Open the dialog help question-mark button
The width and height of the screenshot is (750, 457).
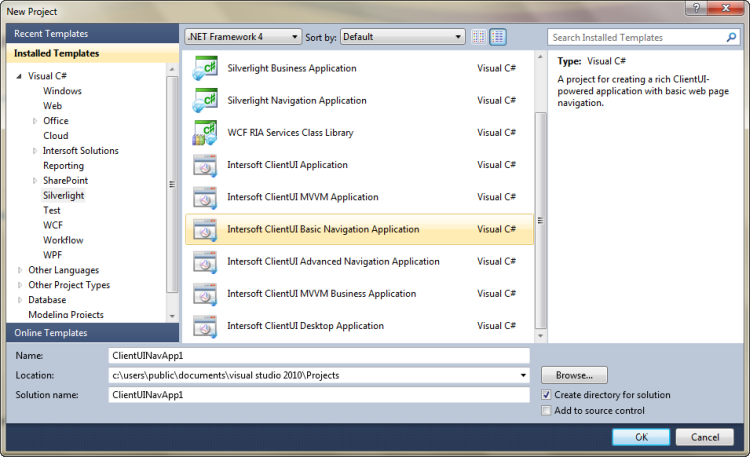[x=696, y=8]
